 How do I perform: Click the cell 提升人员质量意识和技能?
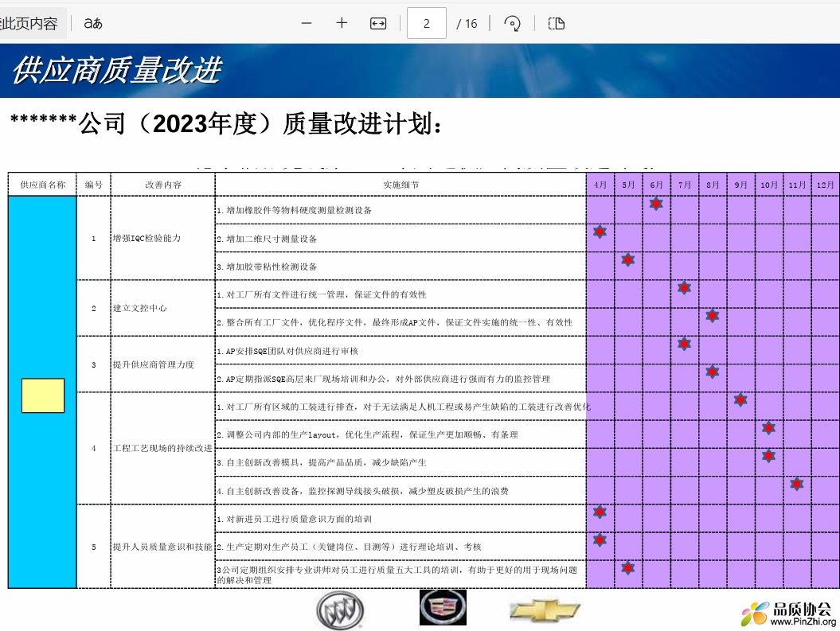163,547
